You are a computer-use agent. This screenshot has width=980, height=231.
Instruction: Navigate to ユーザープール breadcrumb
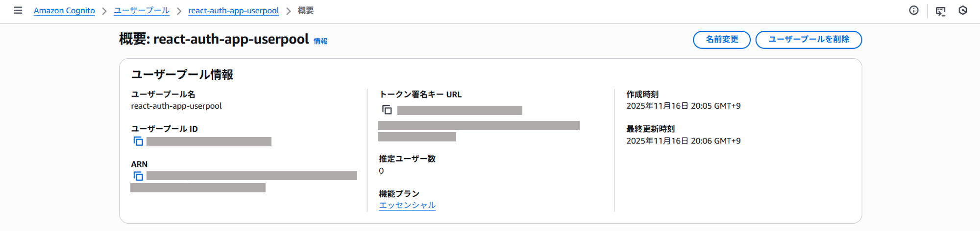(x=142, y=11)
